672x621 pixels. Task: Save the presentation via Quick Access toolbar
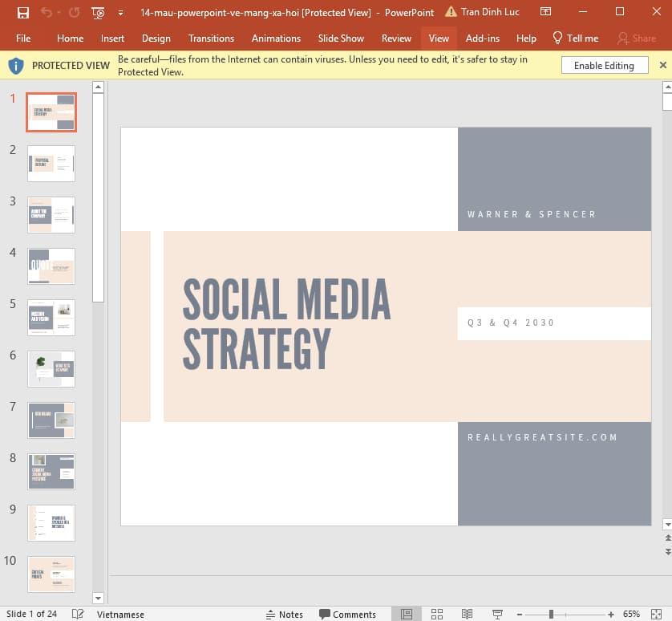pos(22,12)
